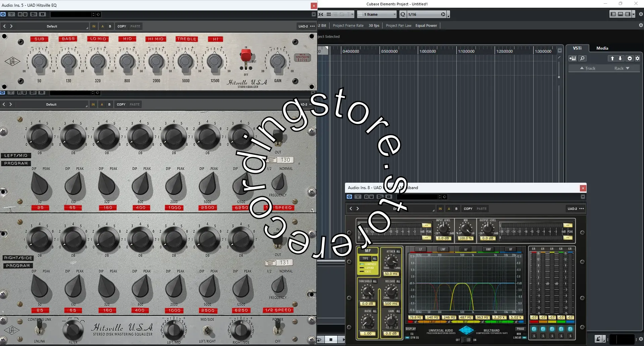The height and width of the screenshot is (346, 644).
Task: Enable first band E button in Multiband
Action: click(534, 329)
